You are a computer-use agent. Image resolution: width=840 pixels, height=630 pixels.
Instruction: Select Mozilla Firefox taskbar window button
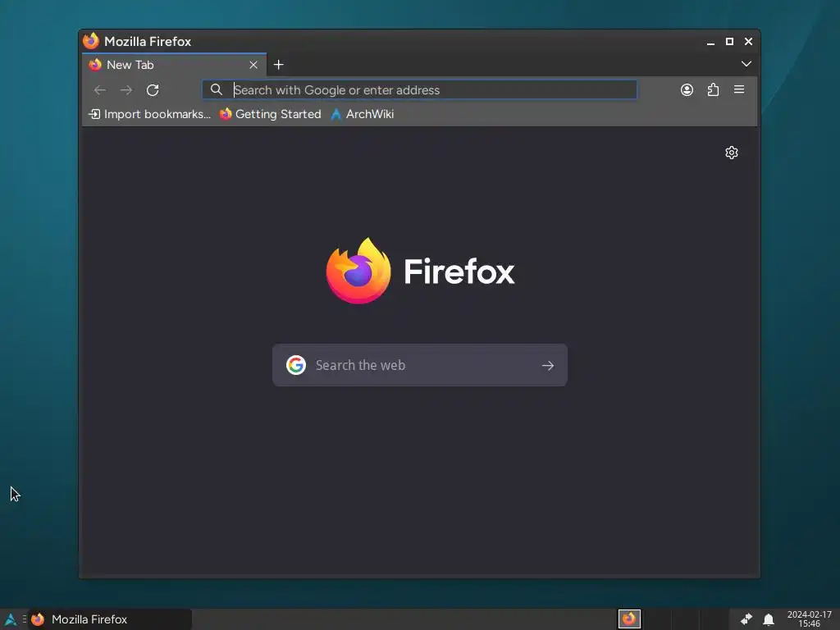pyautogui.click(x=110, y=619)
